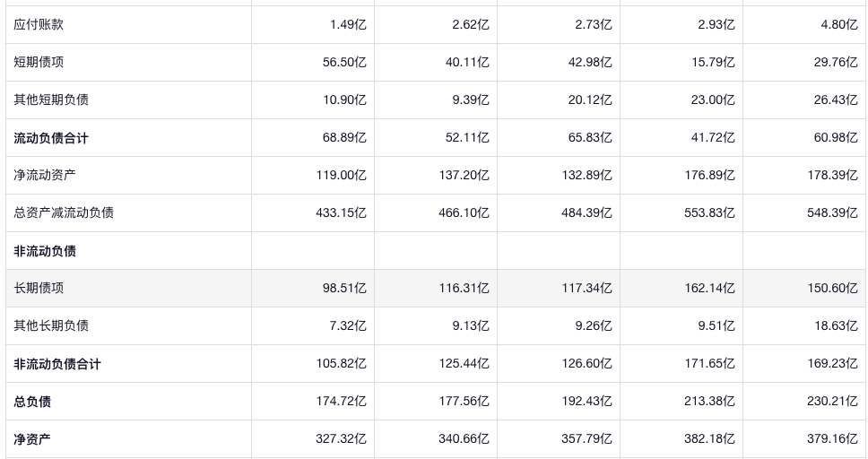This screenshot has width=868, height=459.
Task: Click the 18.63亿 other long-term liabilities cell
Action: [836, 326]
